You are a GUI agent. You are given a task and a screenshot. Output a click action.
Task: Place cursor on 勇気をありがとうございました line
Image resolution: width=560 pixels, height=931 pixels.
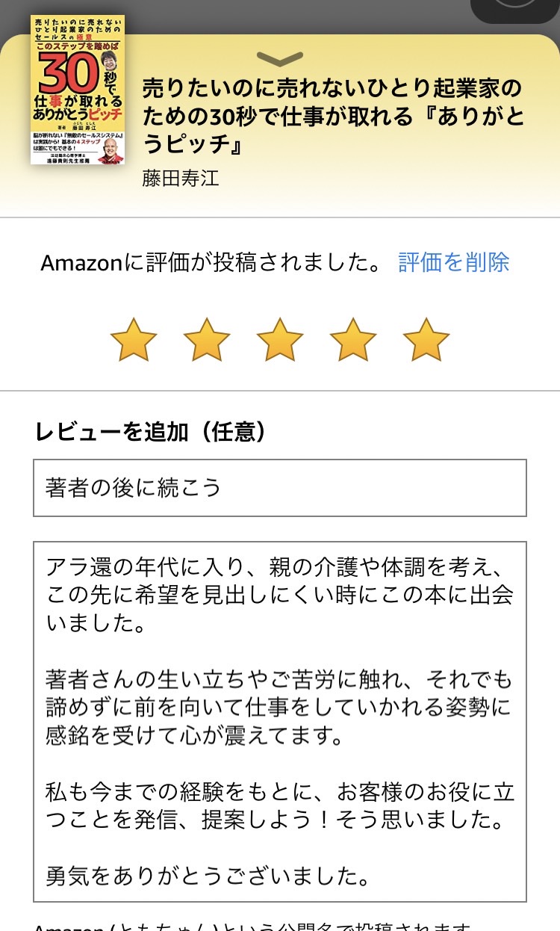(208, 876)
